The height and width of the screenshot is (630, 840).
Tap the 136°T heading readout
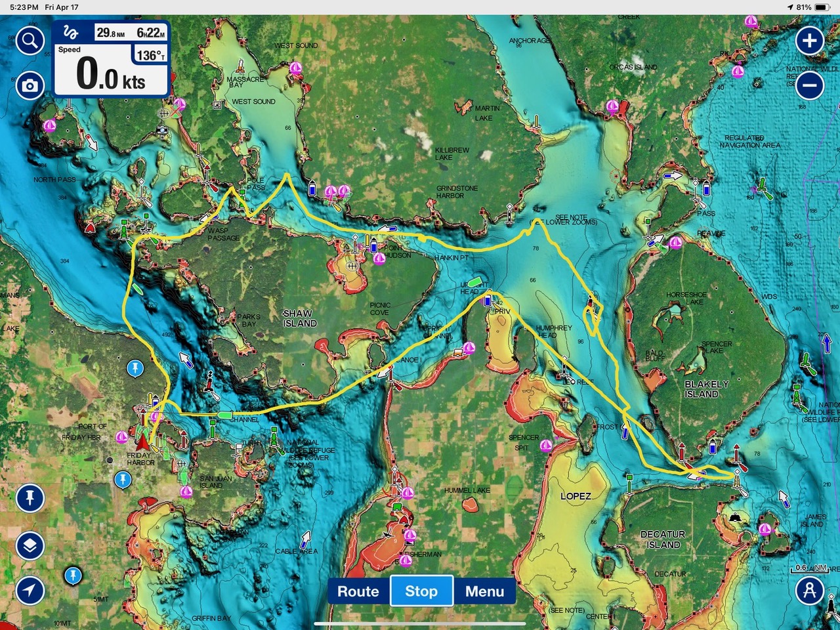point(151,55)
